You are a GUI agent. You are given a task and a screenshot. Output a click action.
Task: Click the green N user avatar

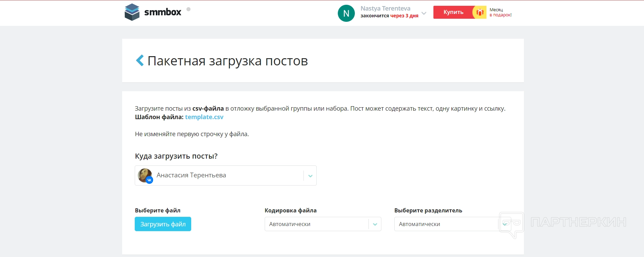coord(346,13)
